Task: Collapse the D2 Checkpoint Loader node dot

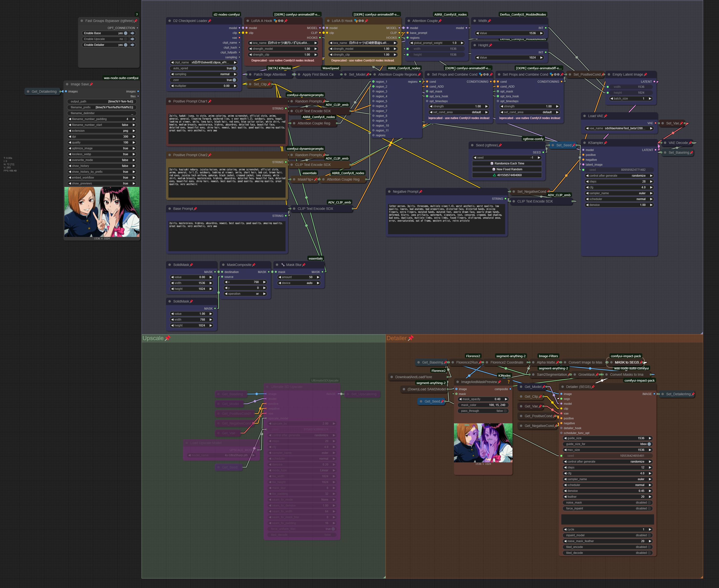Action: 169,21
